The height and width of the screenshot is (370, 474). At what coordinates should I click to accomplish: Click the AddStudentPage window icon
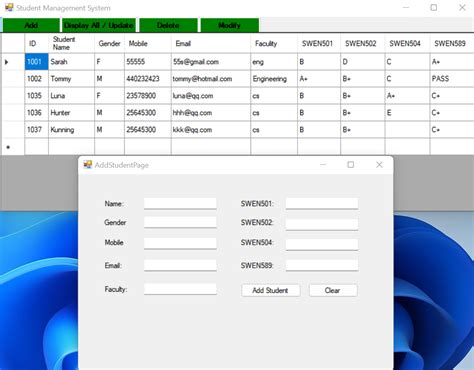pos(88,165)
